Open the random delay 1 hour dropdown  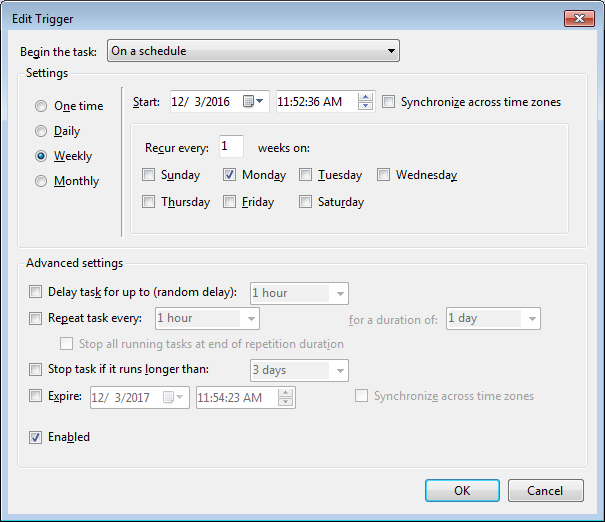point(299,293)
